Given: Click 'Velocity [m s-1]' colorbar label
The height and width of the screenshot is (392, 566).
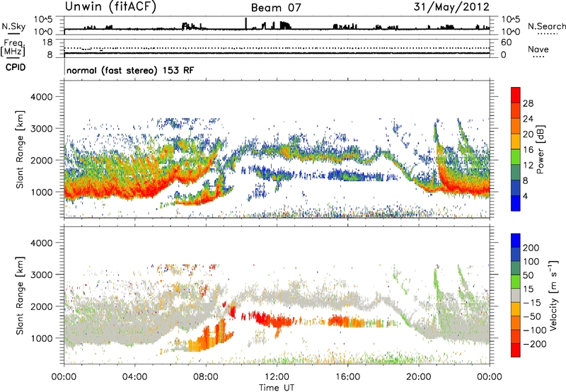Looking at the screenshot, I should click(553, 295).
